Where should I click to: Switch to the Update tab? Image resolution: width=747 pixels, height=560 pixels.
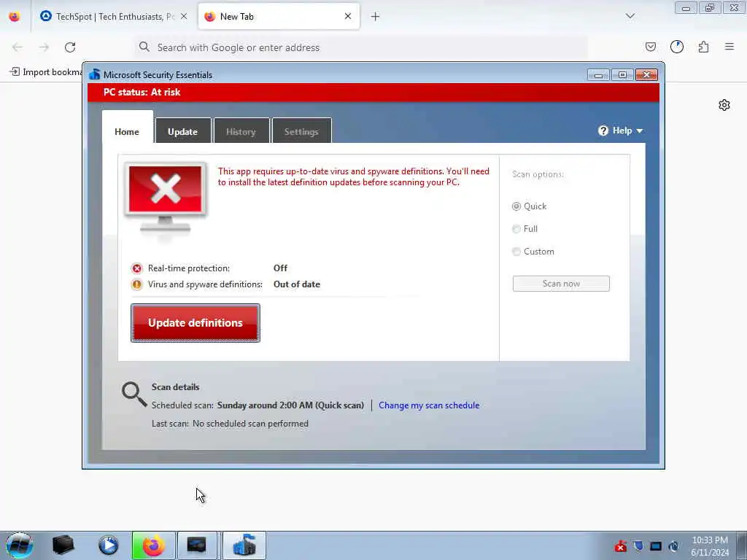pyautogui.click(x=182, y=131)
